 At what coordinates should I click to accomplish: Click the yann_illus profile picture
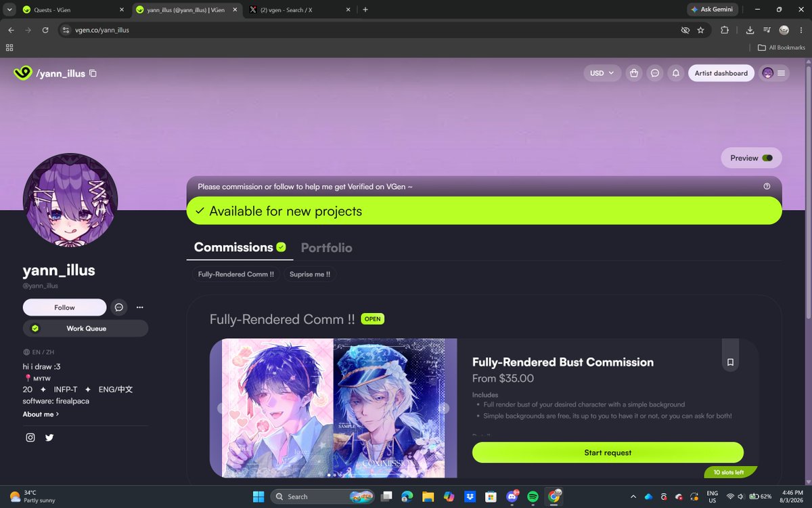coord(70,200)
